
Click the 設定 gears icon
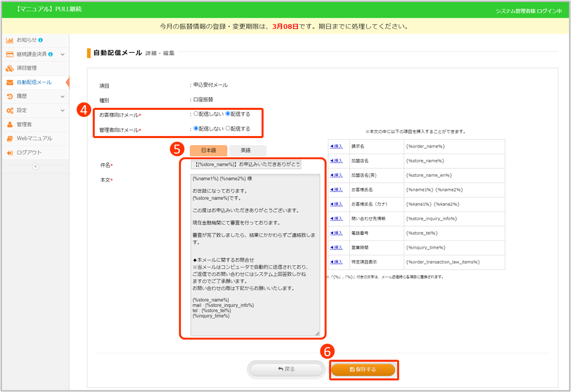10,110
